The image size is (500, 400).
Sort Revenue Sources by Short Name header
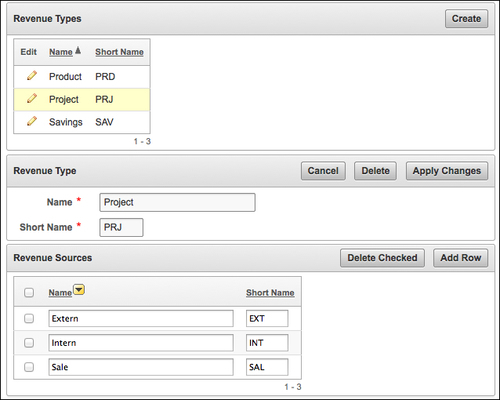tap(270, 293)
